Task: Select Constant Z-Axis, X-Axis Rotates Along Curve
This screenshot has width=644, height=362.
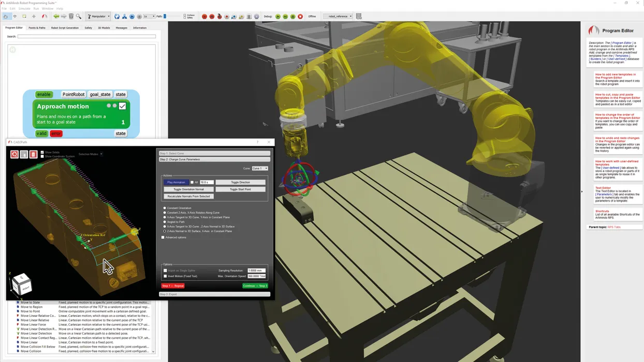Action: click(x=165, y=213)
